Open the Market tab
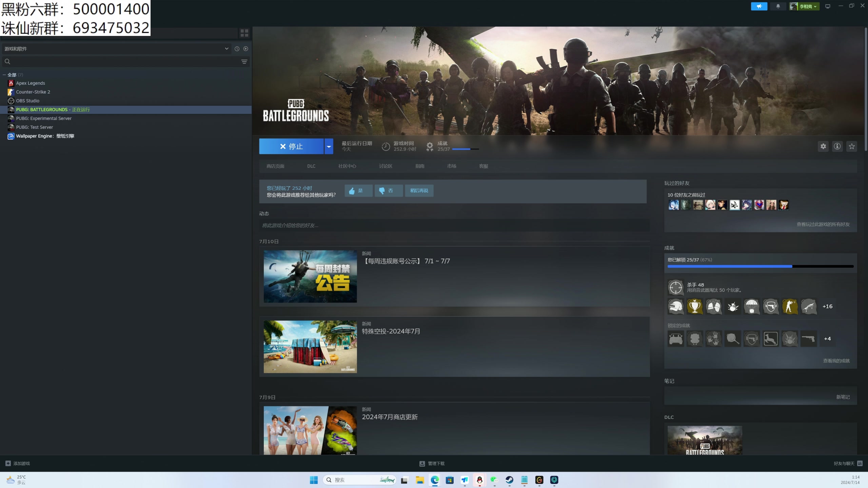 tap(452, 166)
